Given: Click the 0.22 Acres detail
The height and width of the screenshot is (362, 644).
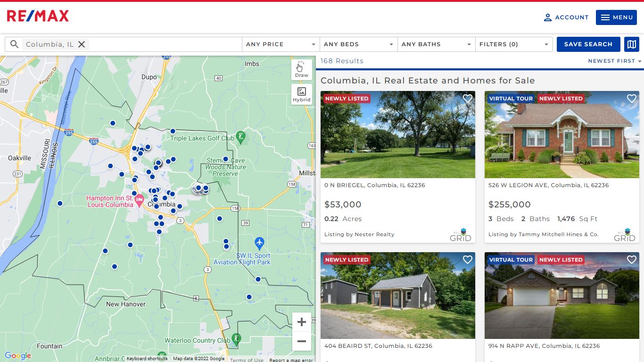Looking at the screenshot, I should pyautogui.click(x=343, y=219).
